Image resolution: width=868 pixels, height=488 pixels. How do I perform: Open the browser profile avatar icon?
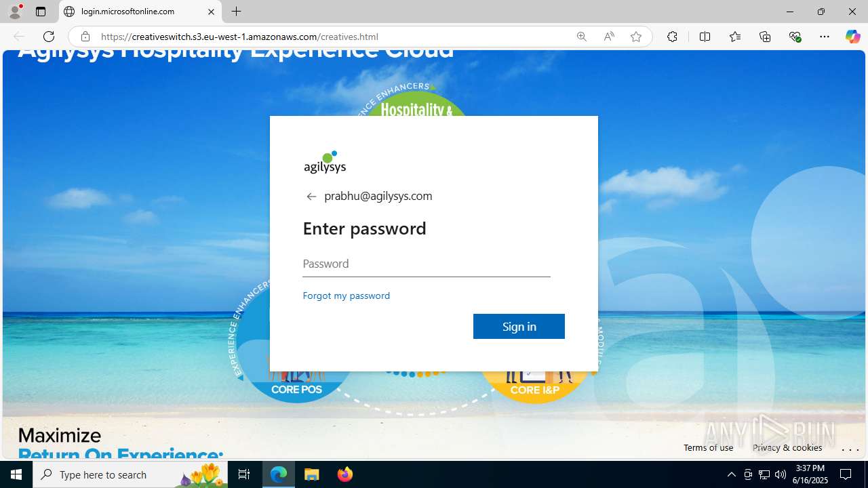pos(15,12)
